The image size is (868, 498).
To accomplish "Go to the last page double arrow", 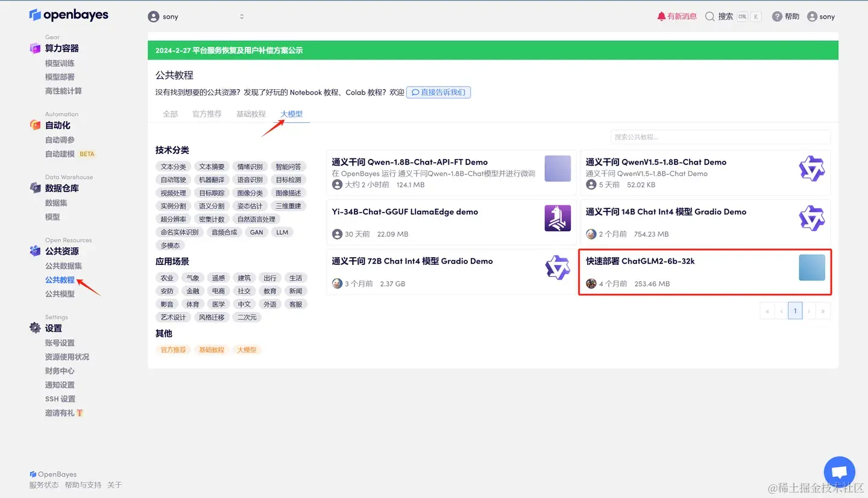I will coord(823,311).
